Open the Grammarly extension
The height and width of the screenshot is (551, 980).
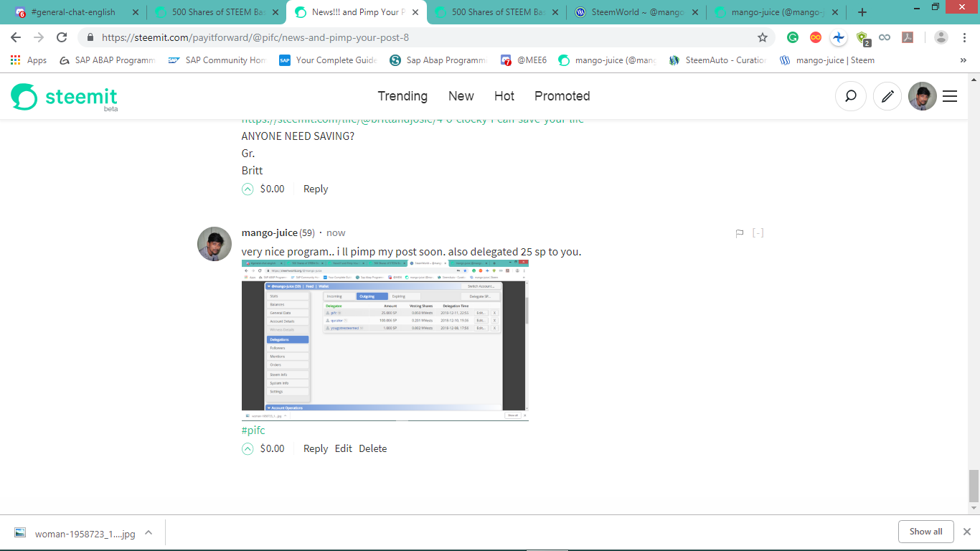click(x=793, y=37)
